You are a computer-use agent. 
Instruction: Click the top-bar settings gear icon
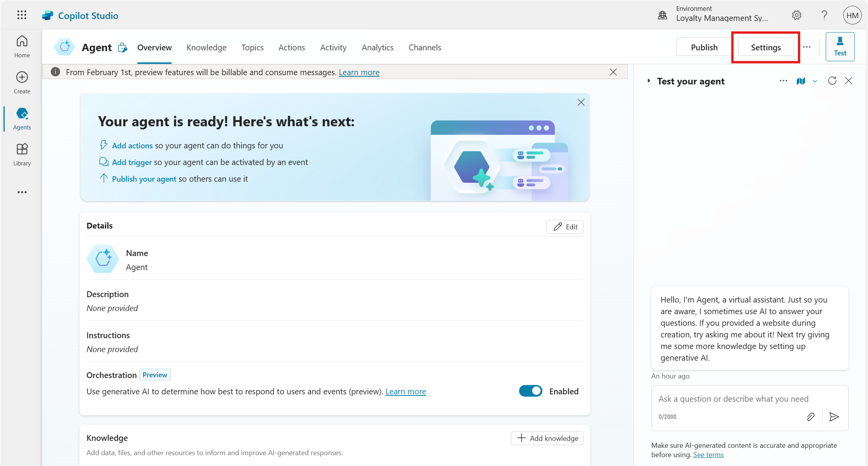[796, 15]
